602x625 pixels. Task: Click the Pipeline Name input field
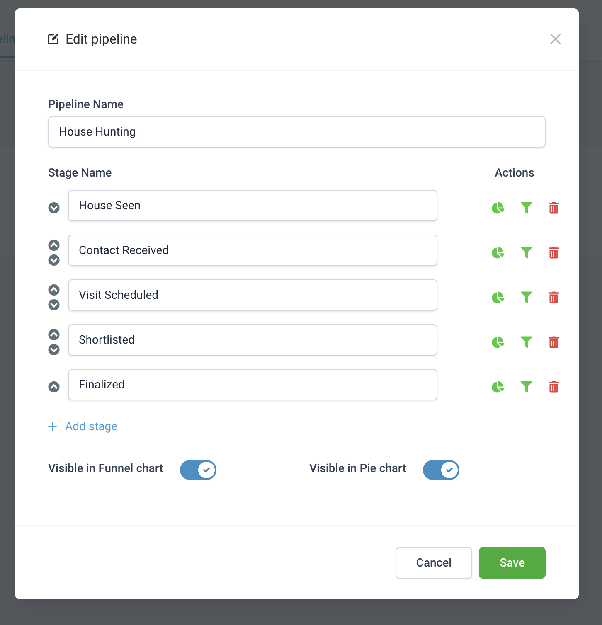pyautogui.click(x=297, y=132)
